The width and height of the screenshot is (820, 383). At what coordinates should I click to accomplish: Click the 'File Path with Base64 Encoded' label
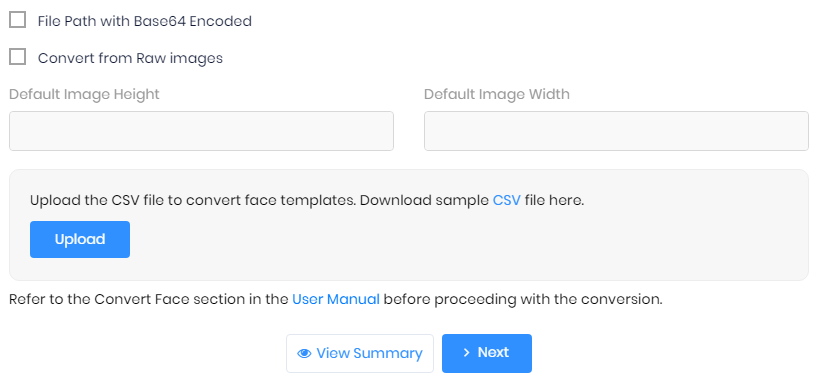click(144, 21)
